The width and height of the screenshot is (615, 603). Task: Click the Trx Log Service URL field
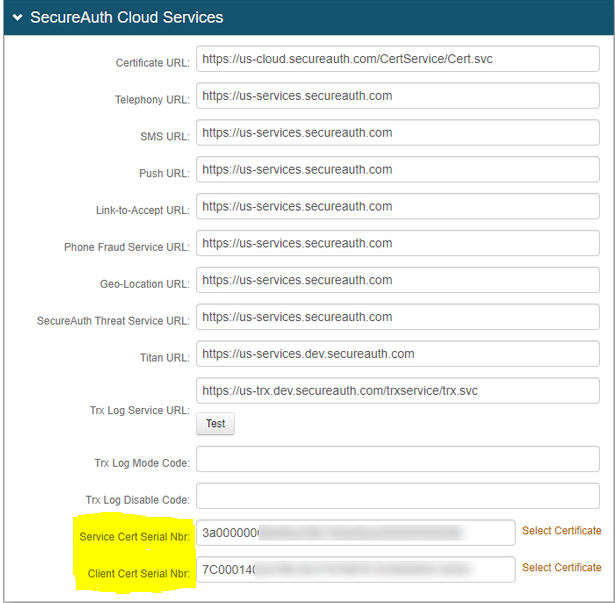(x=398, y=391)
